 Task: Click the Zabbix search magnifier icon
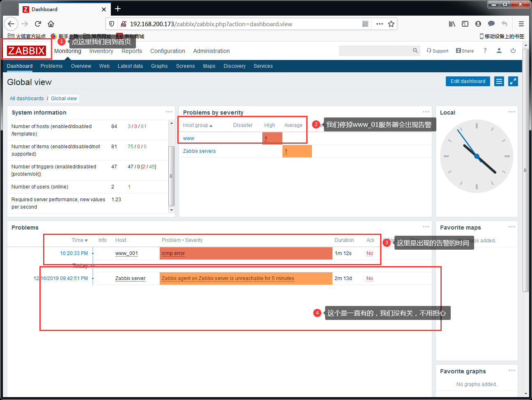click(x=415, y=51)
